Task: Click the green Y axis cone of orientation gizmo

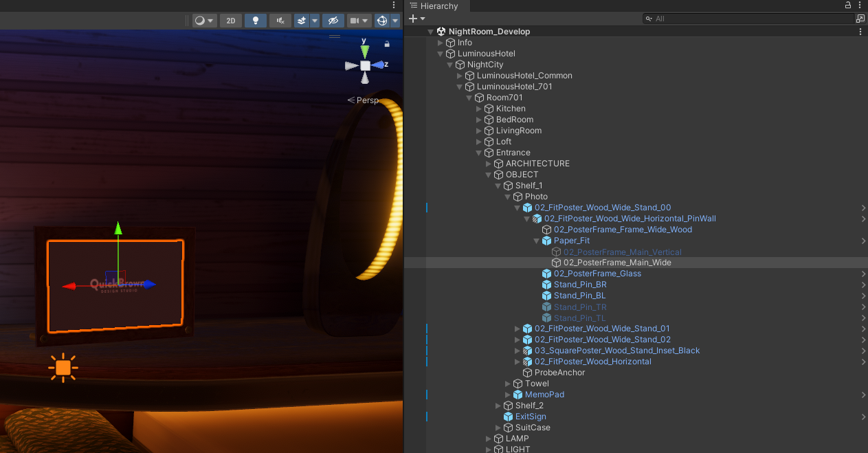Action: [x=365, y=51]
